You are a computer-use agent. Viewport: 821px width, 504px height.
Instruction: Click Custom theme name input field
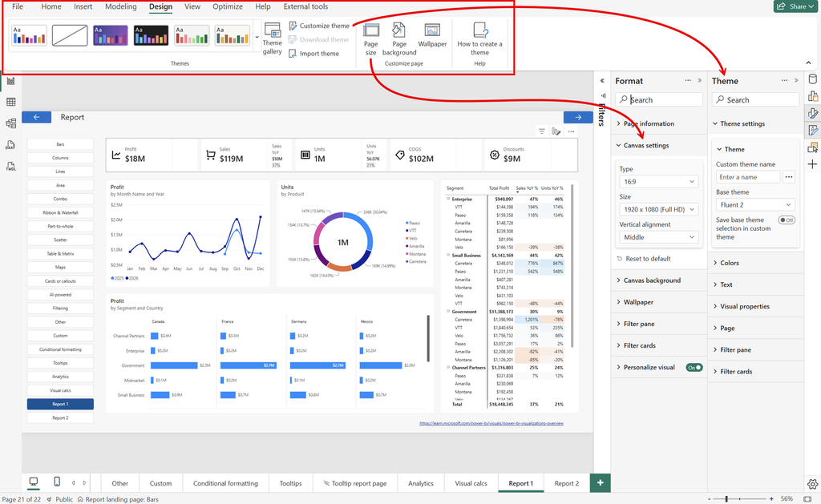point(748,177)
